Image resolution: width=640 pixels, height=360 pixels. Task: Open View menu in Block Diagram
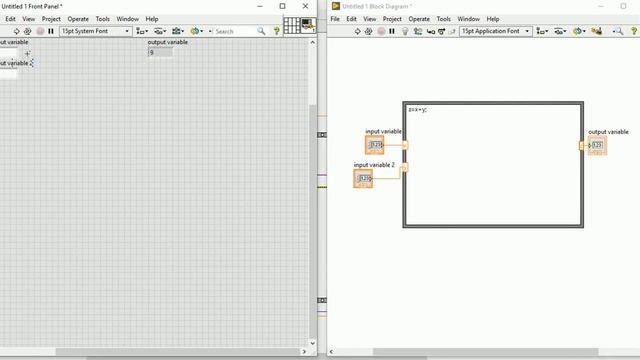pyautogui.click(x=369, y=19)
